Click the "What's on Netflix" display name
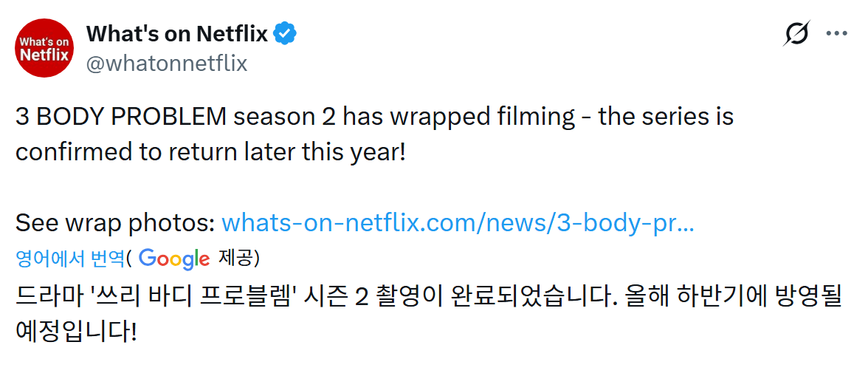The width and height of the screenshot is (868, 376). coord(177,33)
